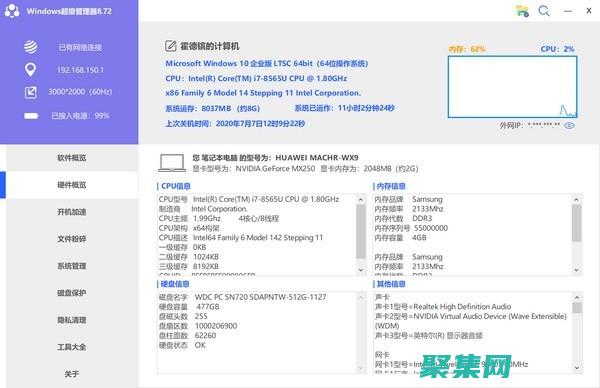Click the x86 Family 6 Model 14 line
The width and height of the screenshot is (600, 388).
[263, 93]
